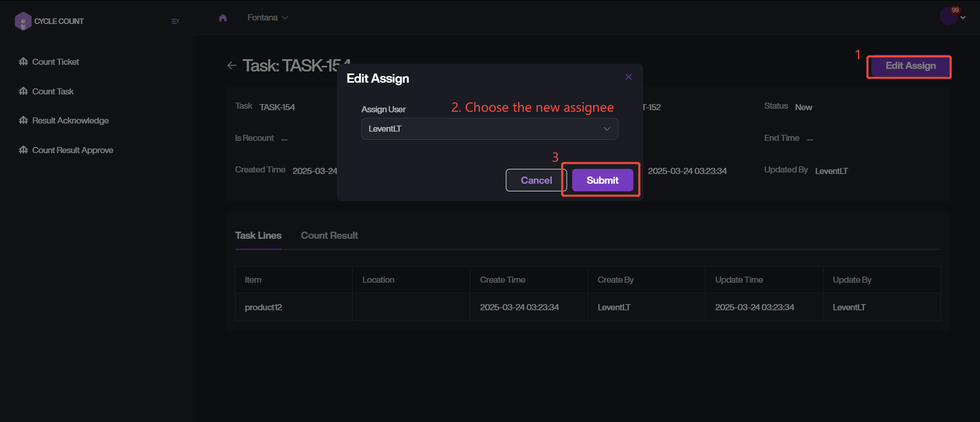Screen dimensions: 980x422
Task: Click the Count Task sidebar icon
Action: [23, 91]
